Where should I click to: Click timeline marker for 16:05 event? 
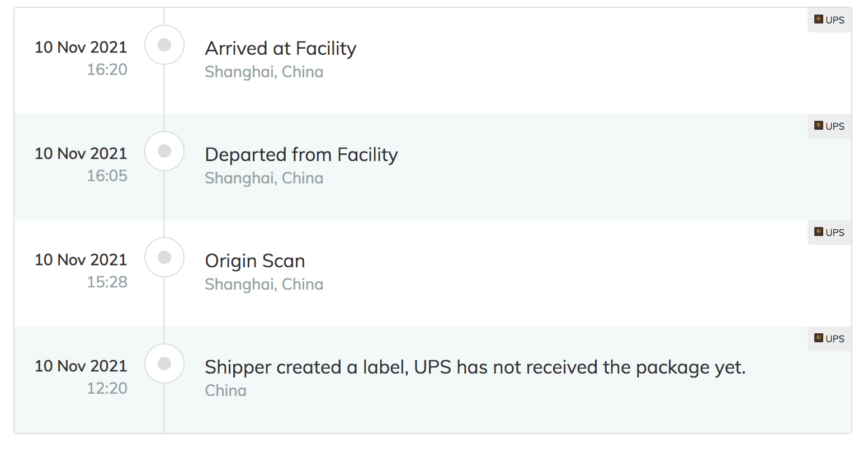pos(164,151)
